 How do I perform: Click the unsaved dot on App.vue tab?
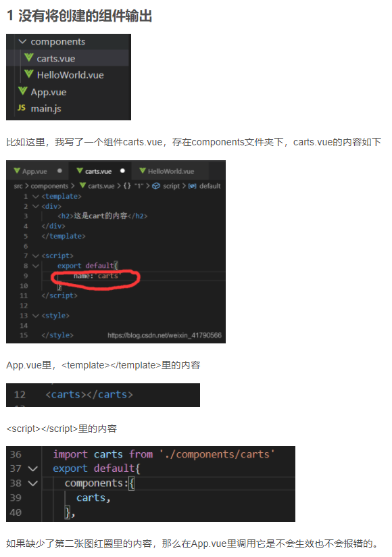(x=59, y=171)
